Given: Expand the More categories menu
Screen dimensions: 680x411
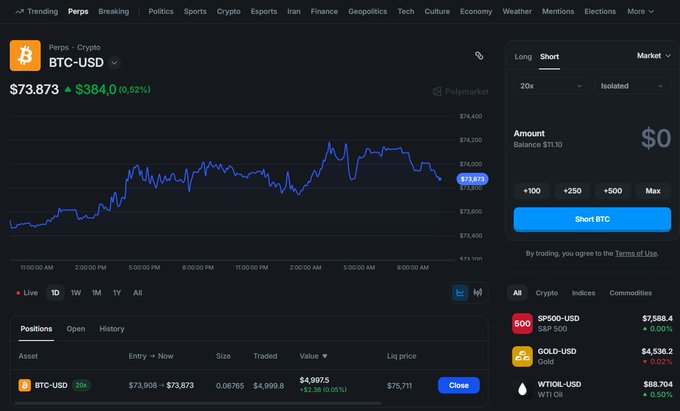Looking at the screenshot, I should pos(641,12).
